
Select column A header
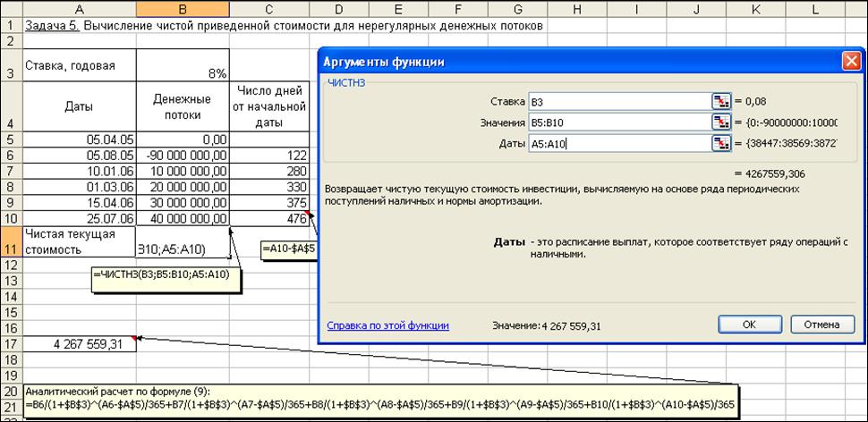(80, 9)
